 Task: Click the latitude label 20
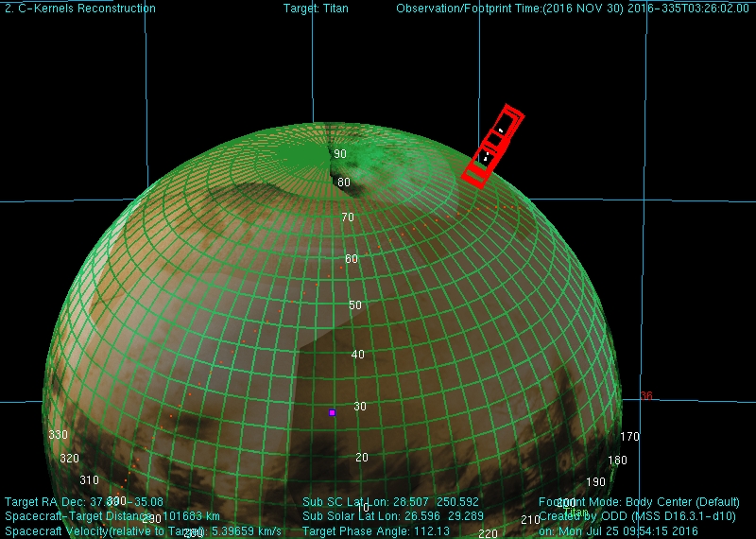pos(362,457)
